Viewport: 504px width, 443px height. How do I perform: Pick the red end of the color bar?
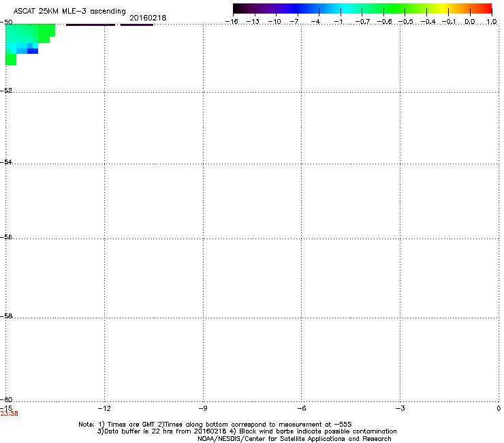pyautogui.click(x=487, y=8)
